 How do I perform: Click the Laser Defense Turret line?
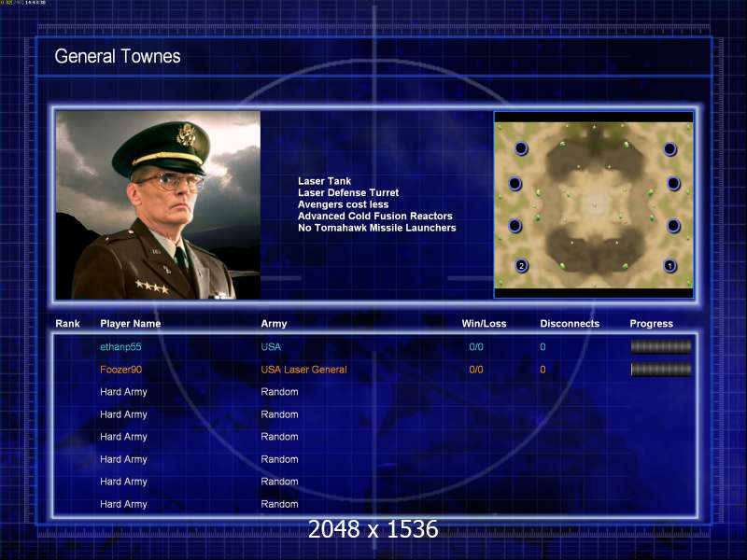click(x=348, y=193)
